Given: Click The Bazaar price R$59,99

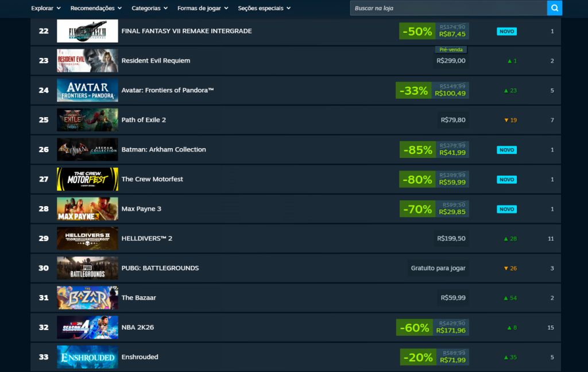Looking at the screenshot, I should [453, 298].
